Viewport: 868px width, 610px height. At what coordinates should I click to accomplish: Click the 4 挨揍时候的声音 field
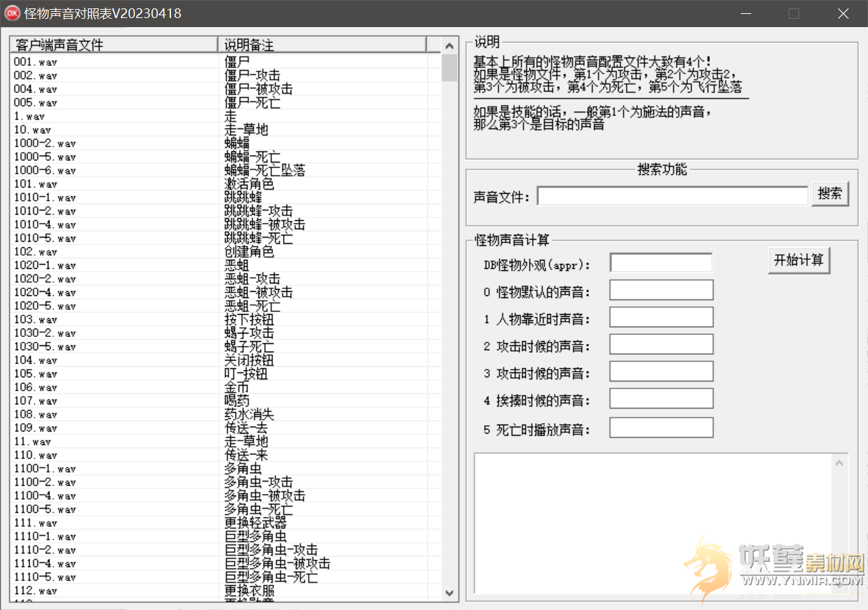tap(662, 398)
